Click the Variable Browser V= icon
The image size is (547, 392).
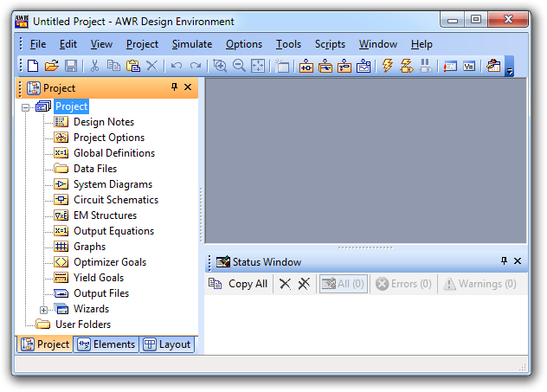click(x=469, y=66)
